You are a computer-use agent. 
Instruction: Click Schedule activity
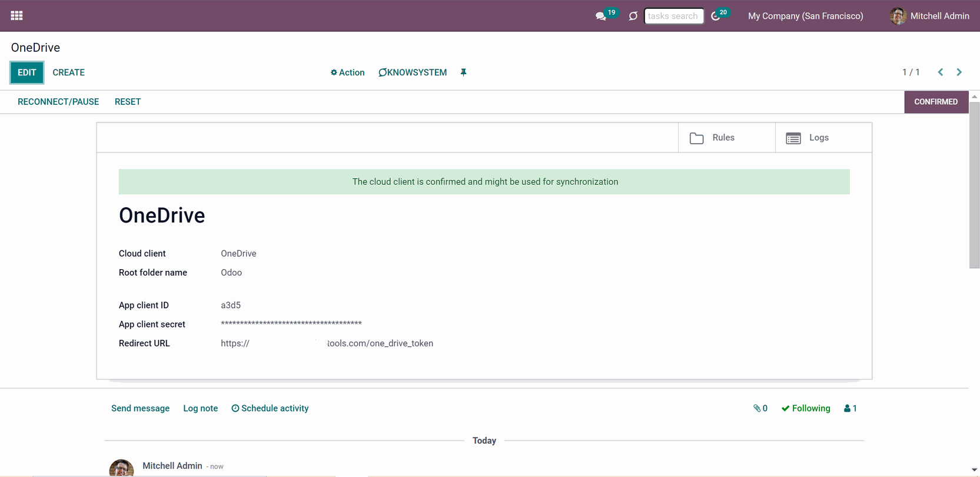(x=270, y=408)
